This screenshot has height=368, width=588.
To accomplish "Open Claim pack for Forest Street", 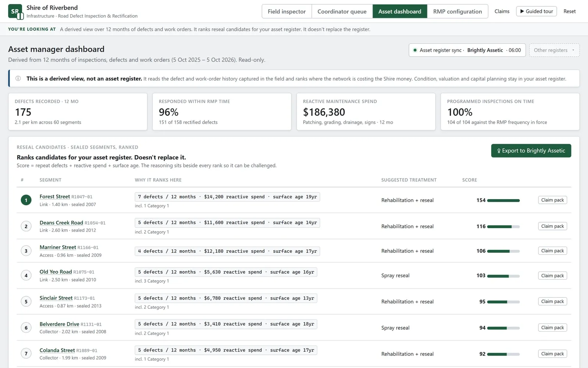I will click(552, 200).
